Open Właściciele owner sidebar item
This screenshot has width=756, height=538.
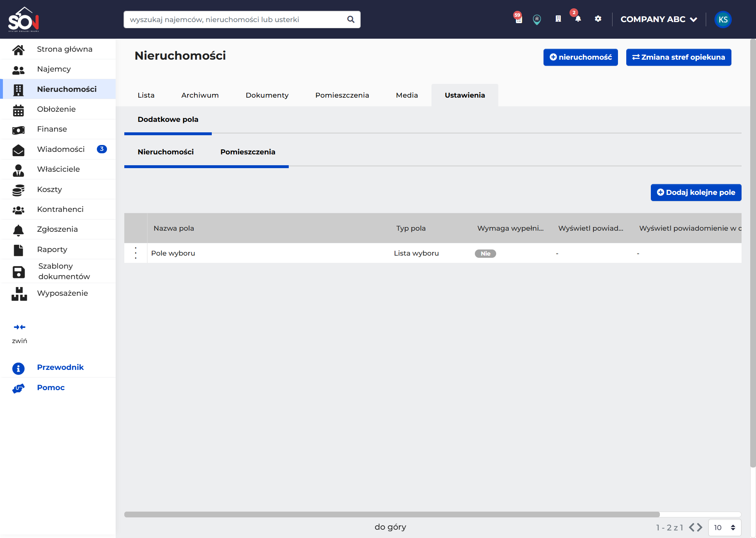(x=58, y=169)
